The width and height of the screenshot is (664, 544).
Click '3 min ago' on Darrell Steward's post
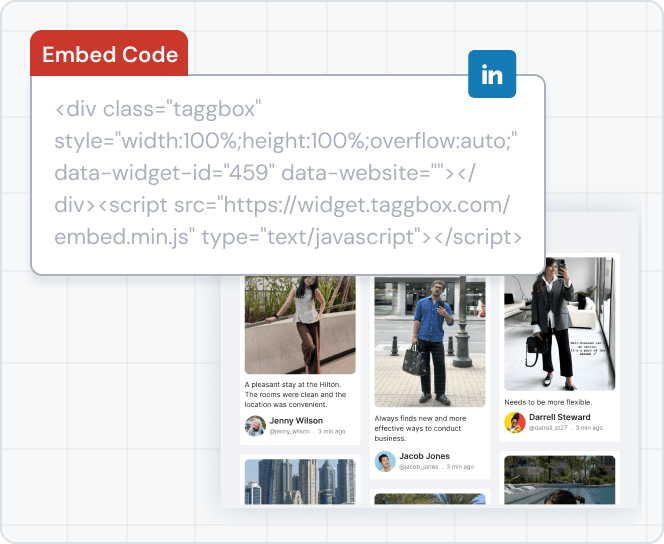(x=589, y=428)
